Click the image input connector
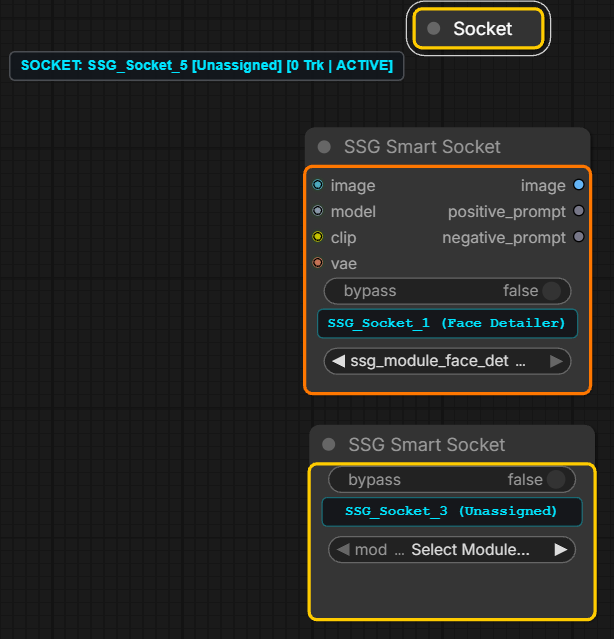 pos(318,185)
